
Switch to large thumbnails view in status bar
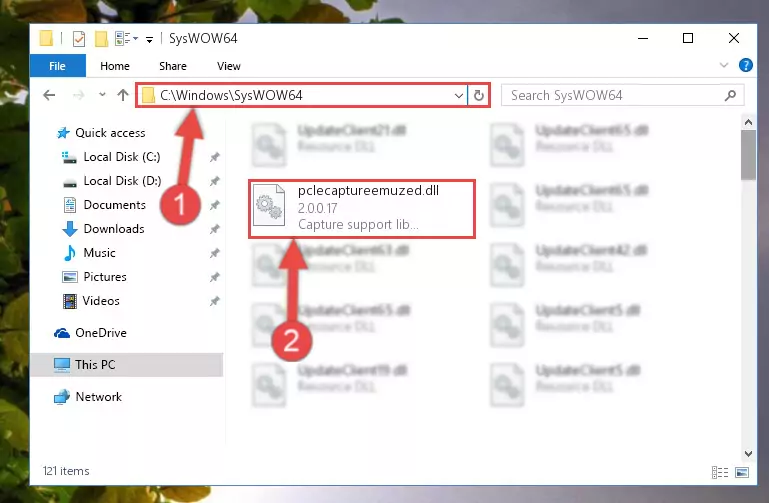click(742, 472)
